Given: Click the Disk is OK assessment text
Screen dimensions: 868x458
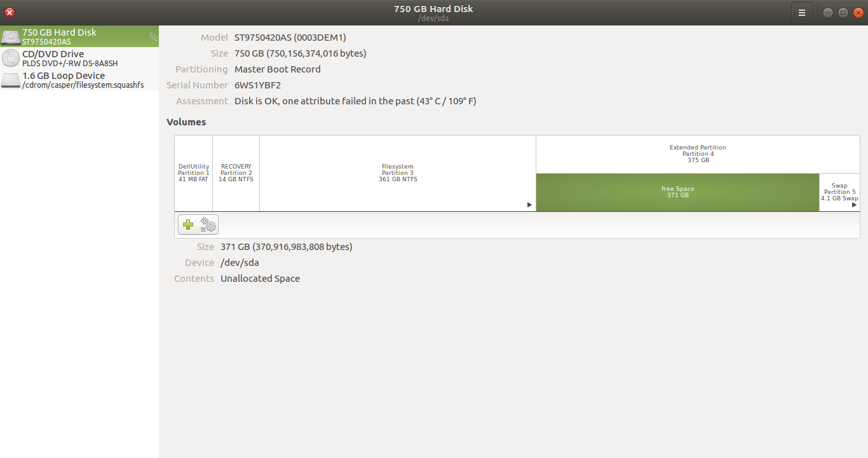Looking at the screenshot, I should coord(355,101).
